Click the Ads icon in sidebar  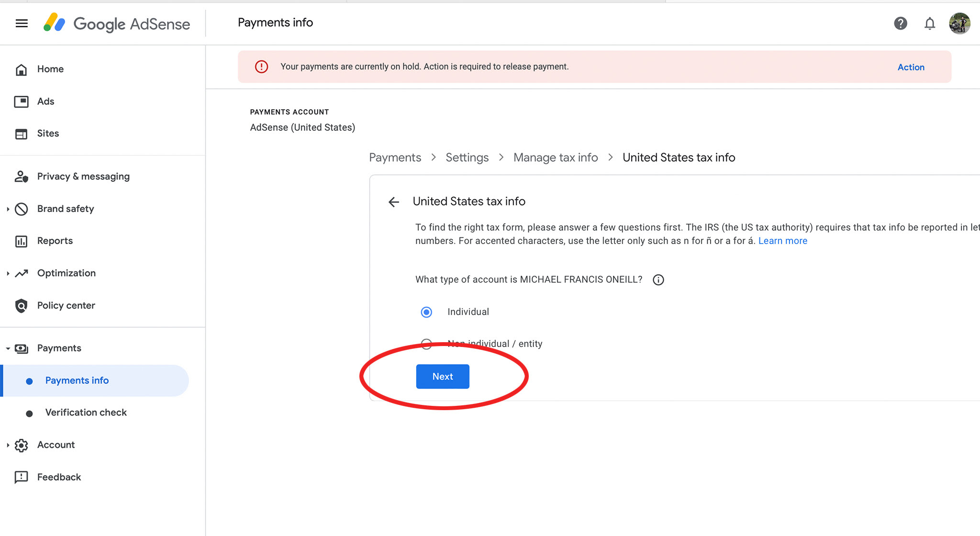click(21, 101)
